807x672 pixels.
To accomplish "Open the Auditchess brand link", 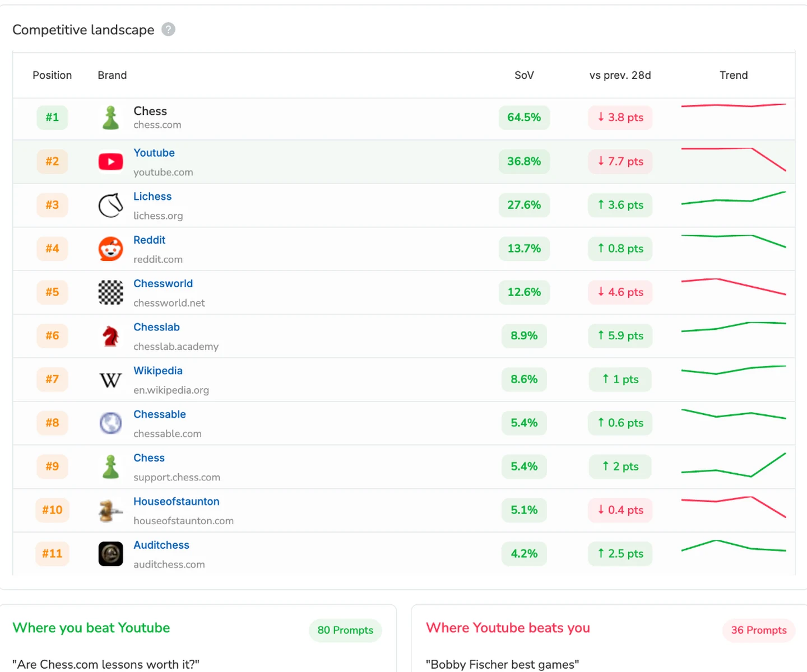I will coord(161,545).
